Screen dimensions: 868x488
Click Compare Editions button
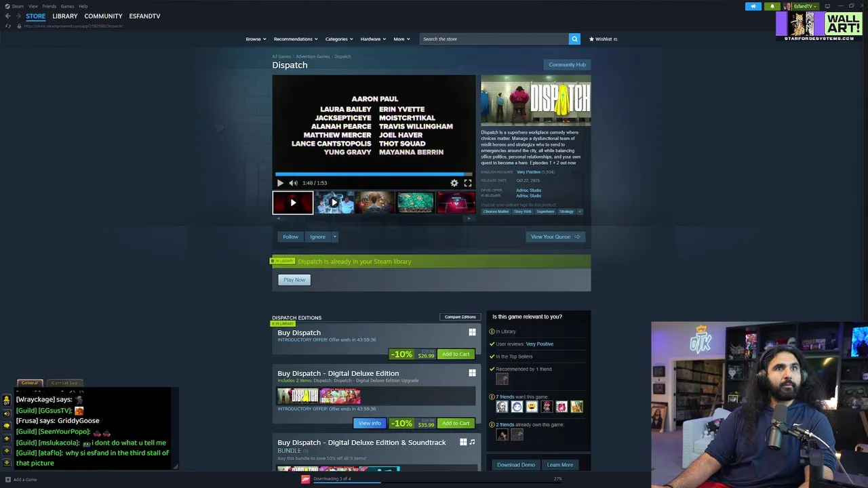[460, 317]
